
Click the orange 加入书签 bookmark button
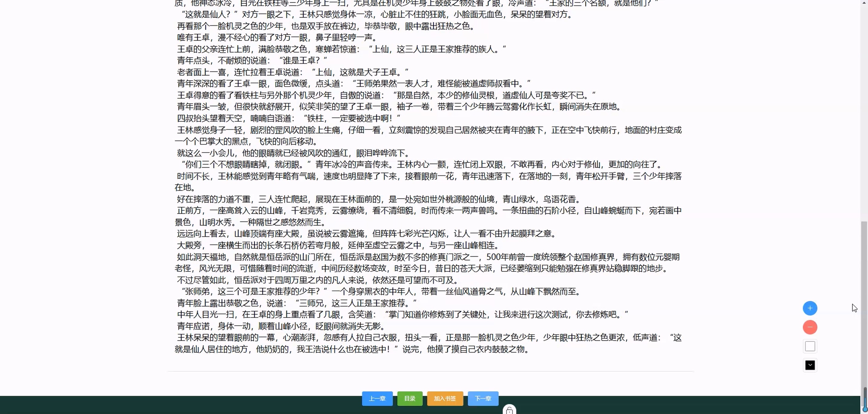click(445, 399)
